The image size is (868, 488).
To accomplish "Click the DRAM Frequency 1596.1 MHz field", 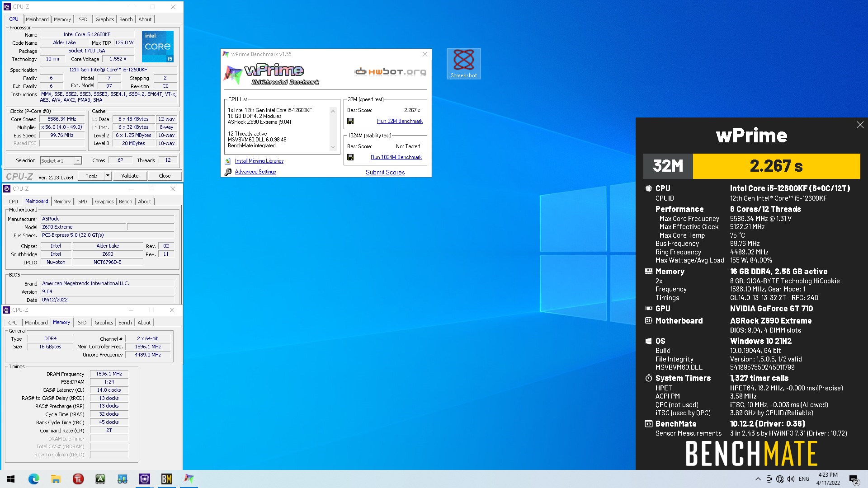I will coord(109,374).
